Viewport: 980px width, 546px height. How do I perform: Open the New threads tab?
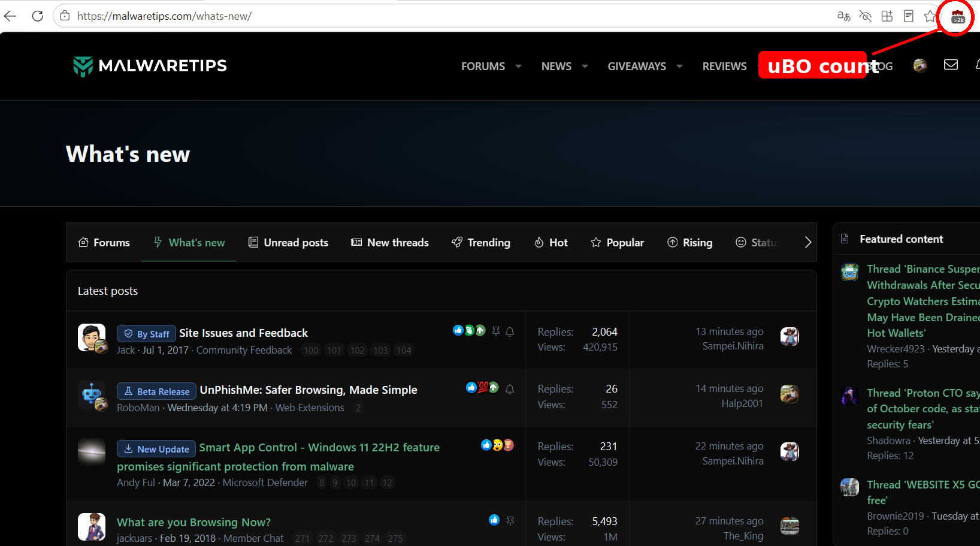390,242
